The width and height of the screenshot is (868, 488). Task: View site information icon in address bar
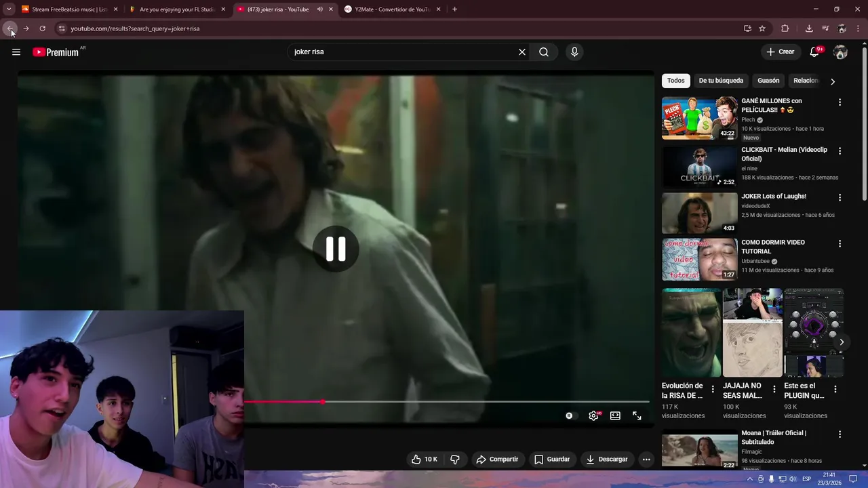[x=62, y=28]
